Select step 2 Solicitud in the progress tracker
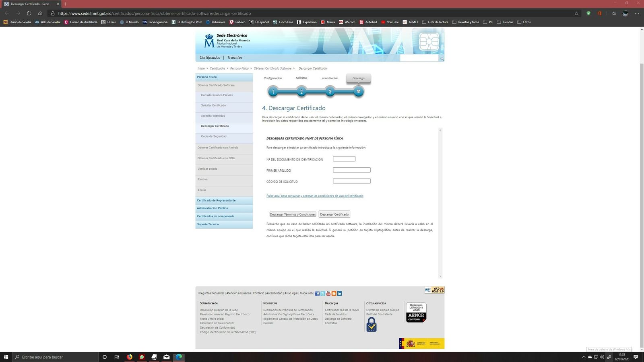The height and width of the screenshot is (362, 644). (x=301, y=92)
